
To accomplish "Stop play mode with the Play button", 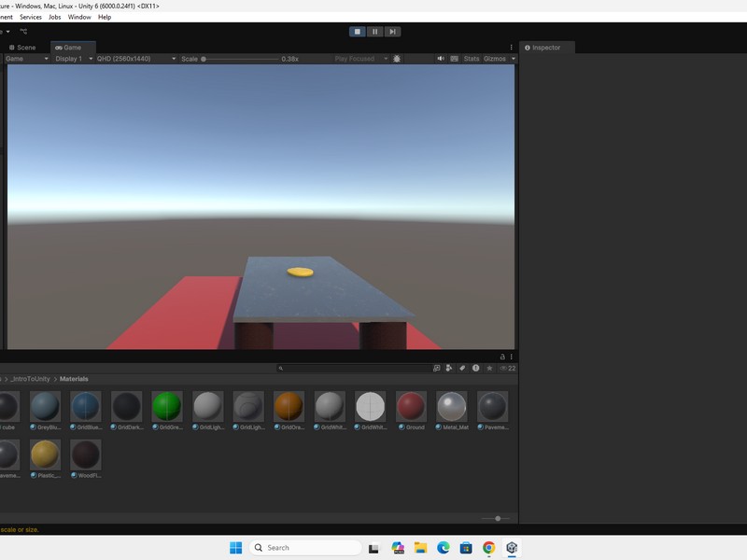I will pyautogui.click(x=357, y=32).
